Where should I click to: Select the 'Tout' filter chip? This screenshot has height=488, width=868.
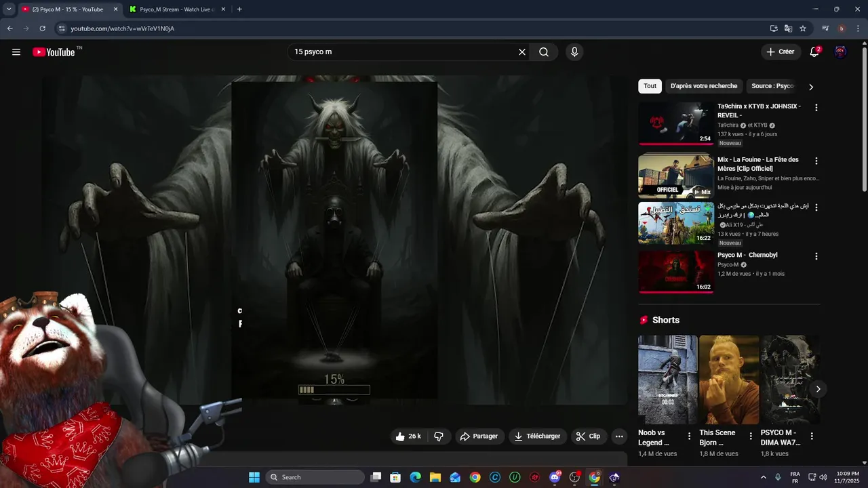[650, 86]
